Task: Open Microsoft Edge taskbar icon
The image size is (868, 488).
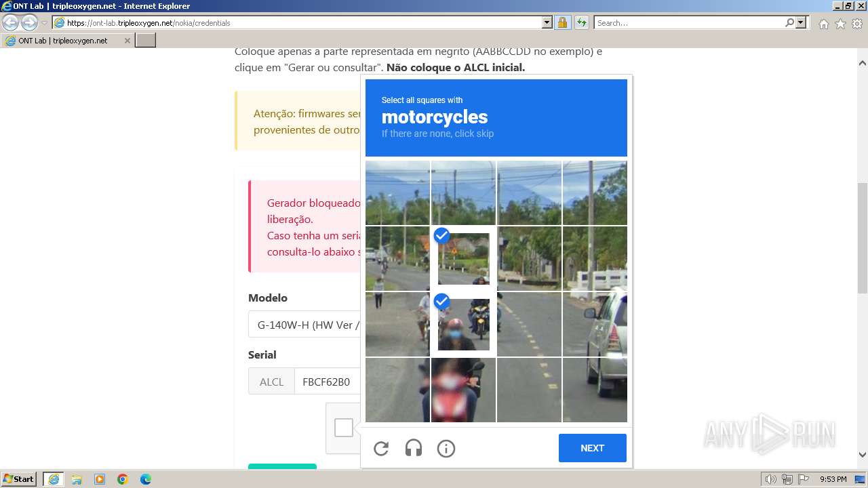Action: (146, 479)
